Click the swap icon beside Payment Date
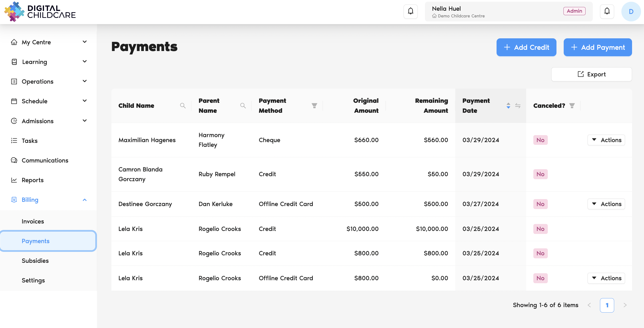 point(518,106)
